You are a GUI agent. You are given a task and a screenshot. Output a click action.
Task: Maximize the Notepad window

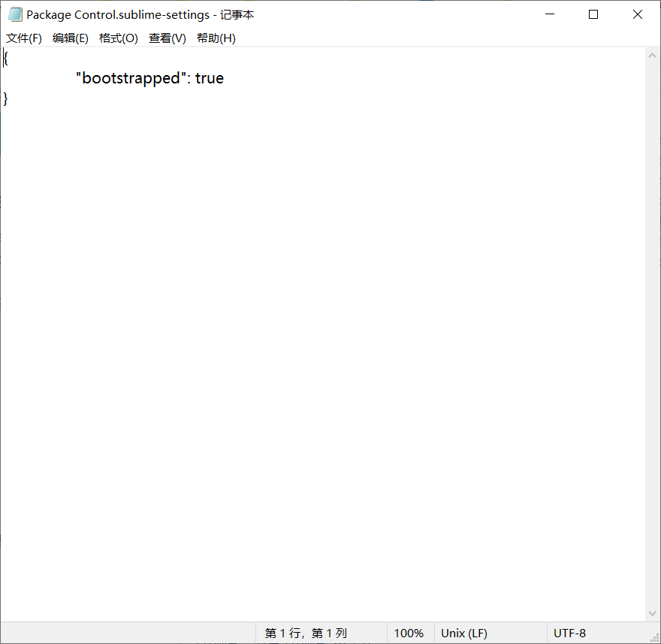pos(593,14)
